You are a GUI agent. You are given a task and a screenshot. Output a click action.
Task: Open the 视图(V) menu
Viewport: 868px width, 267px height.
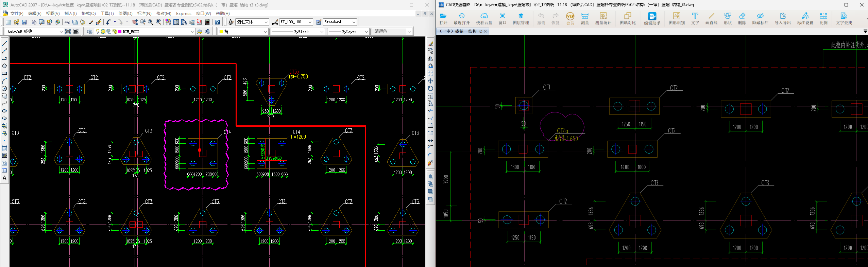(x=53, y=14)
